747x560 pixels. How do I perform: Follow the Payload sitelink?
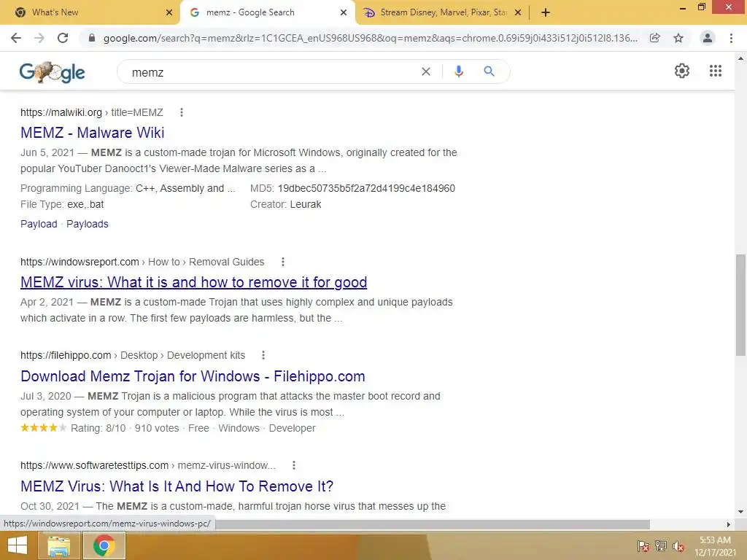coord(39,224)
